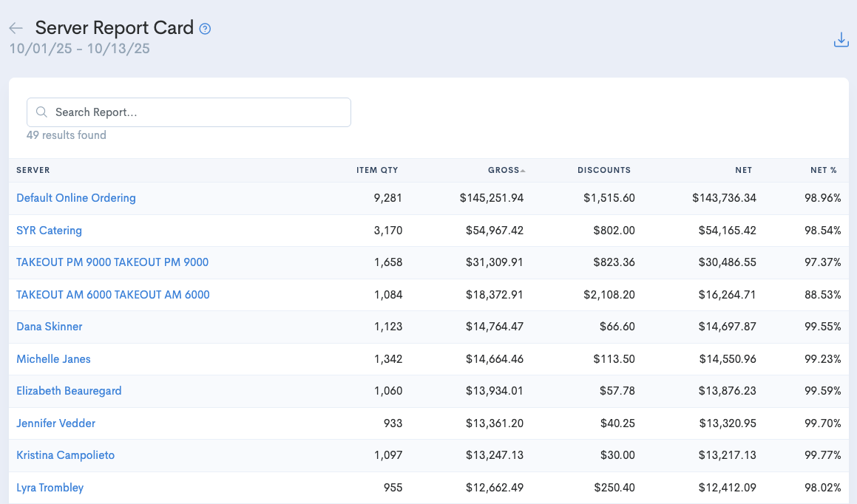Toggle the Gross column sort arrow
The image size is (857, 504).
[x=523, y=171]
